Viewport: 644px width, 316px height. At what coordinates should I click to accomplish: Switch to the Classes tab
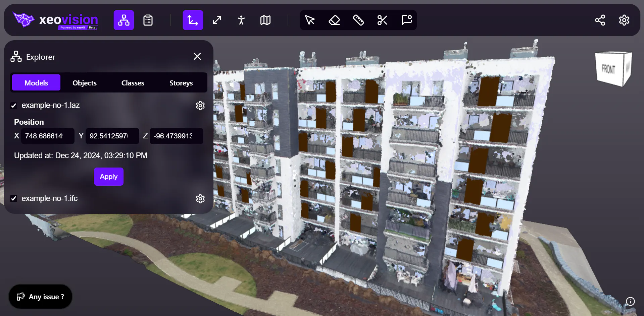click(133, 83)
